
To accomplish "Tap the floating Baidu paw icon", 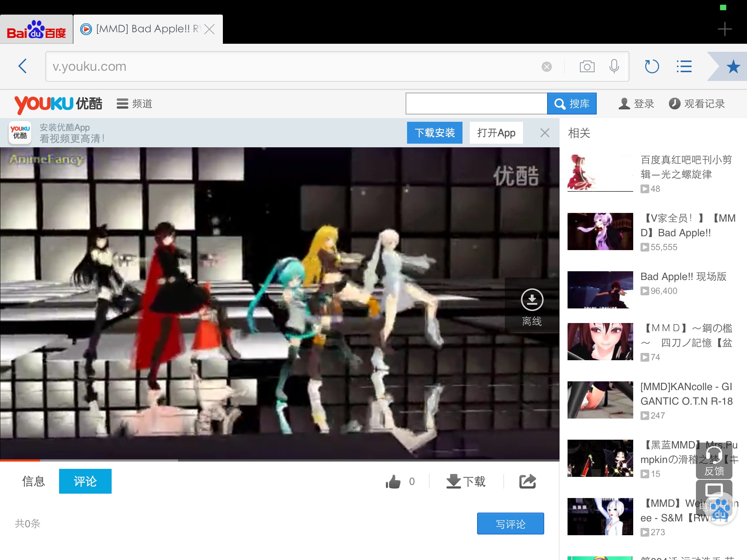I will point(720,509).
